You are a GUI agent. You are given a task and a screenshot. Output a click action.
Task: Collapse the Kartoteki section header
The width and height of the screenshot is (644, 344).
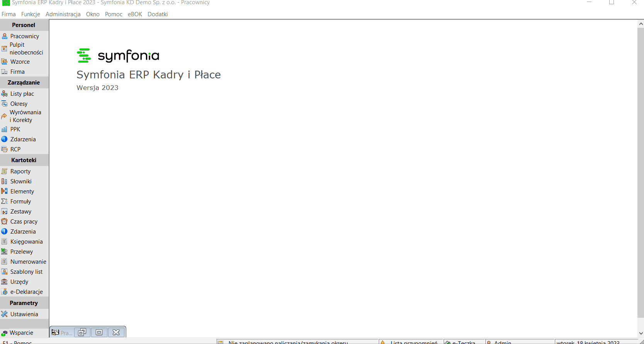[24, 160]
